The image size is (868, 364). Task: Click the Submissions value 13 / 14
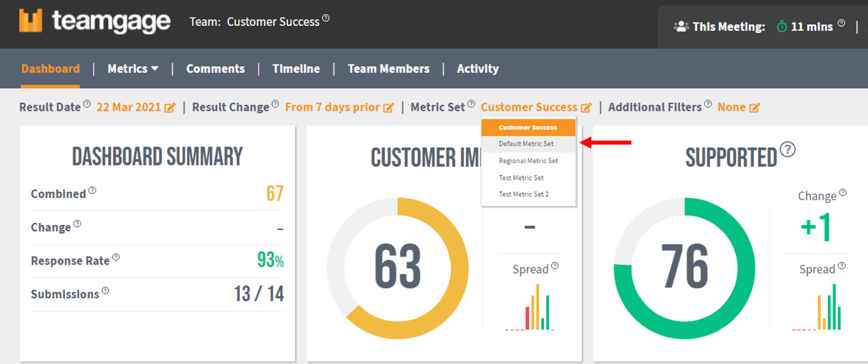pos(259,294)
